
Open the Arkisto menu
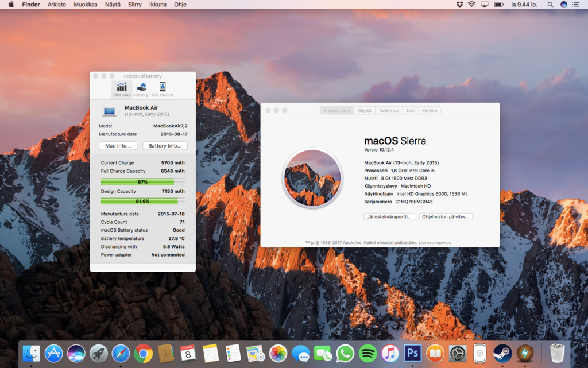tap(57, 5)
